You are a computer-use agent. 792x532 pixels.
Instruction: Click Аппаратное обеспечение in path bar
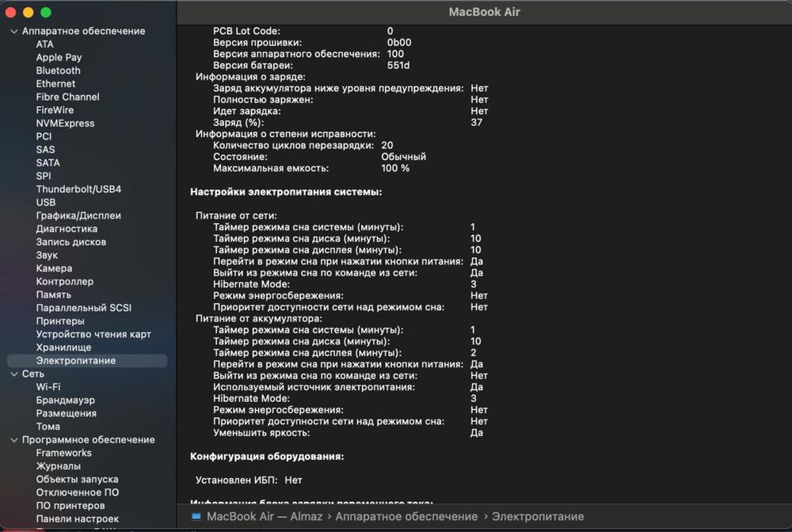tap(406, 516)
